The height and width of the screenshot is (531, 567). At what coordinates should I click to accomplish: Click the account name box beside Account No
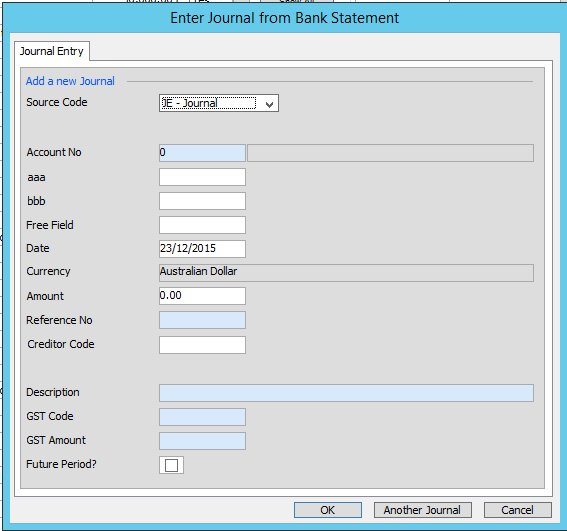[x=390, y=153]
